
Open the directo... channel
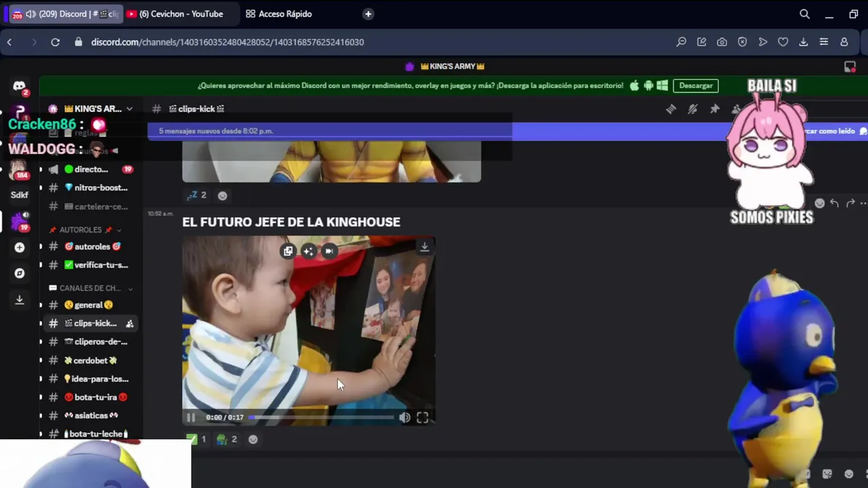[91, 169]
